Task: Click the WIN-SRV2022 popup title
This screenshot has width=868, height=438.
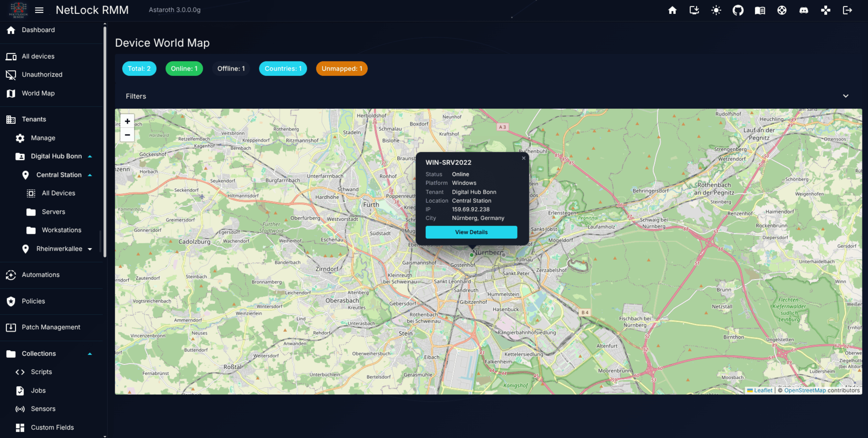Action: pyautogui.click(x=448, y=163)
